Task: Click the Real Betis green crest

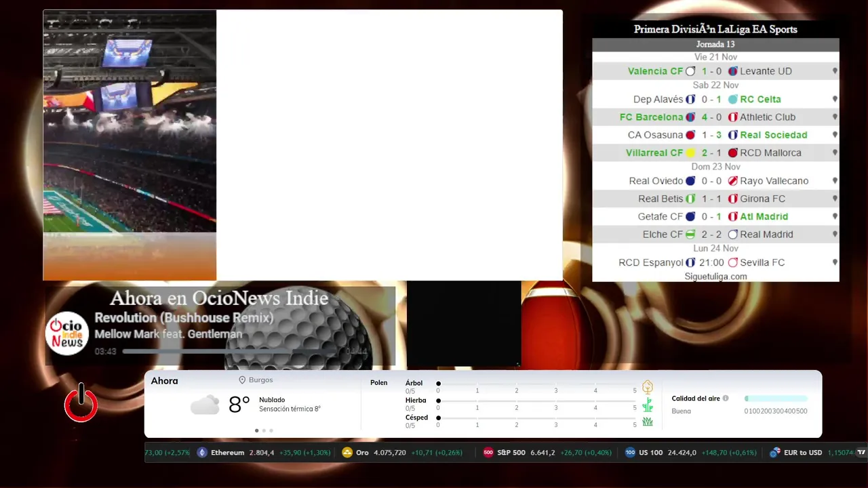Action: pos(690,199)
